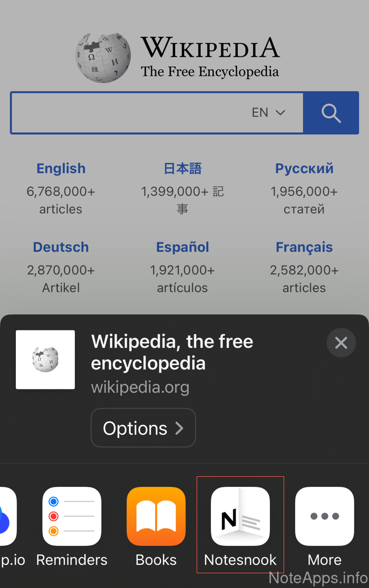Close the share sheet

341,343
